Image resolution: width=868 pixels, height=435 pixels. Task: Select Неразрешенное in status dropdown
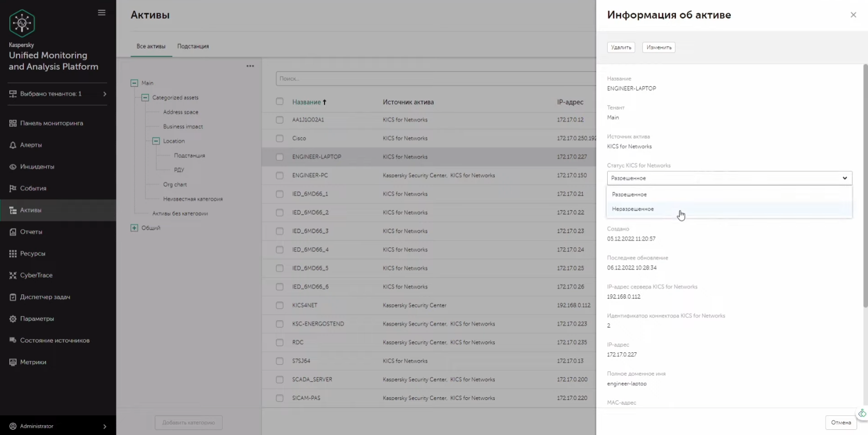(x=633, y=209)
